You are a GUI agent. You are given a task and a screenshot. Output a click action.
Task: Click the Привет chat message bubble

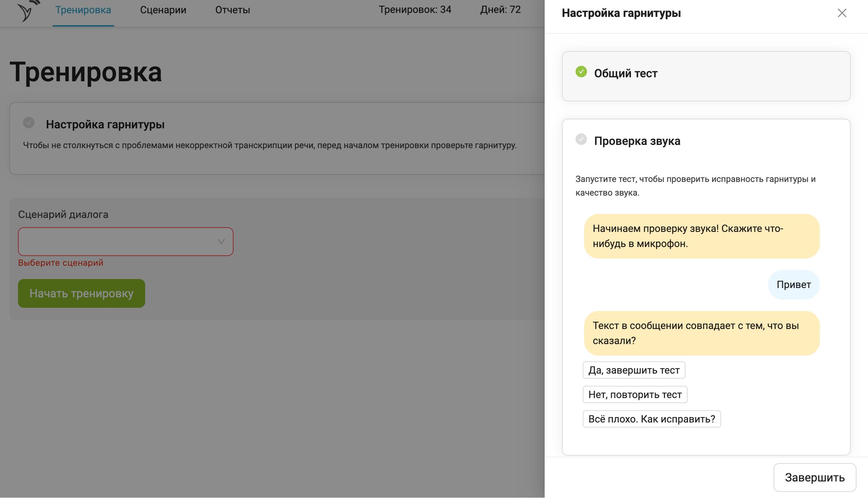(794, 285)
